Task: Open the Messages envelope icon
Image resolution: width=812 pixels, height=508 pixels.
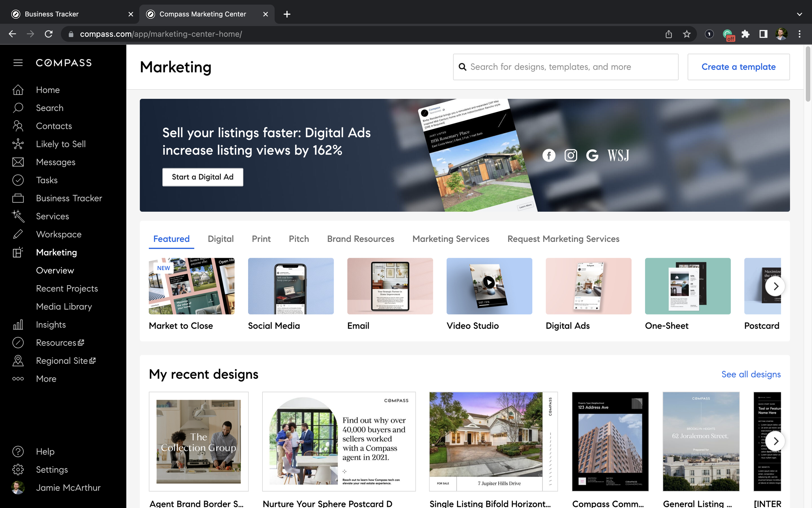Action: (18, 162)
